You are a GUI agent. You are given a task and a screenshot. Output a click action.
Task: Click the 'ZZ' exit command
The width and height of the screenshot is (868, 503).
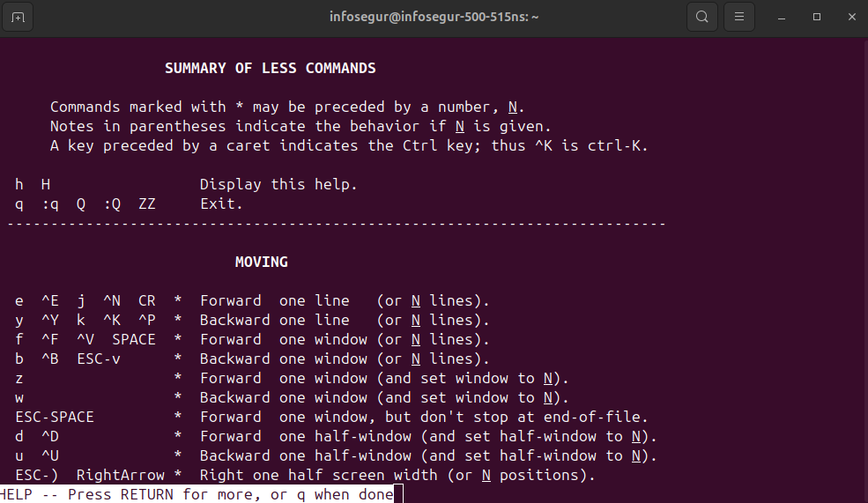coord(146,203)
